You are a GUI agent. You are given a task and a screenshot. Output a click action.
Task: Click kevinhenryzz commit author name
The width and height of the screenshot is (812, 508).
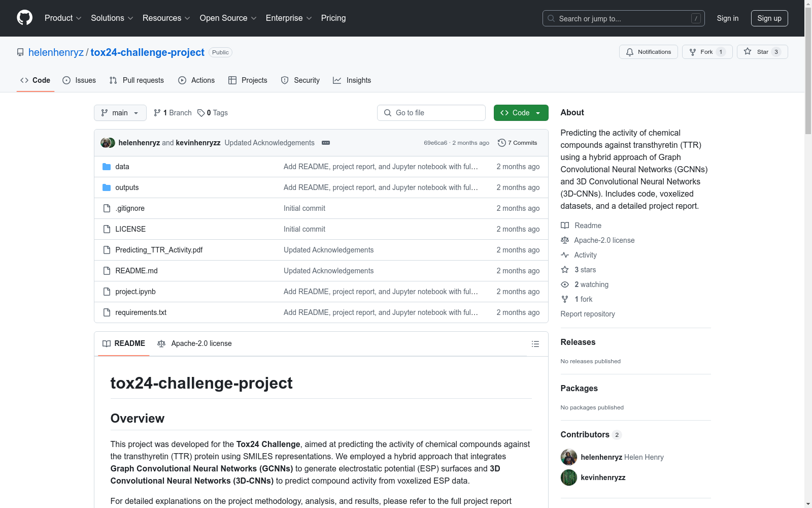(x=198, y=143)
